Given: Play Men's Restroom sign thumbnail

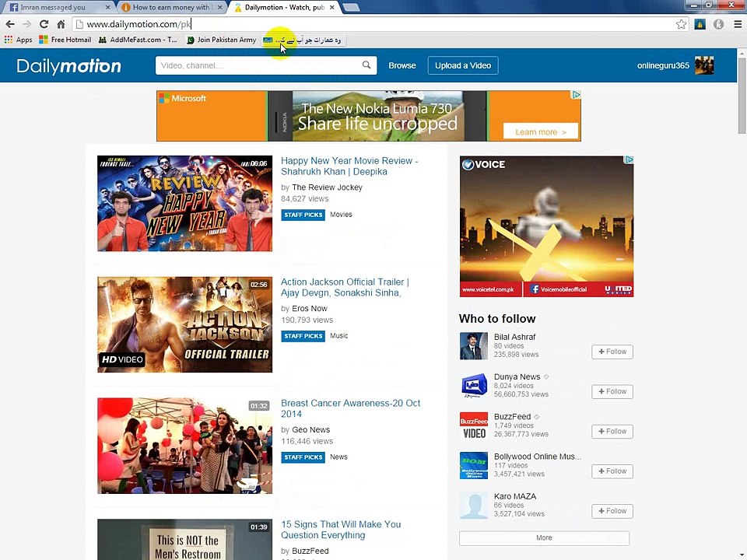Looking at the screenshot, I should (x=185, y=540).
